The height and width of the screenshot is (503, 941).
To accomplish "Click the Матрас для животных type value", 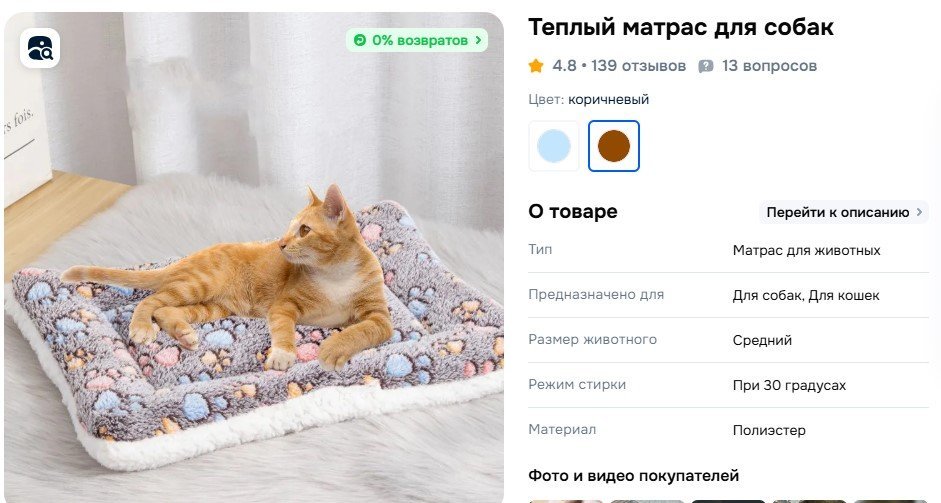I will click(807, 250).
